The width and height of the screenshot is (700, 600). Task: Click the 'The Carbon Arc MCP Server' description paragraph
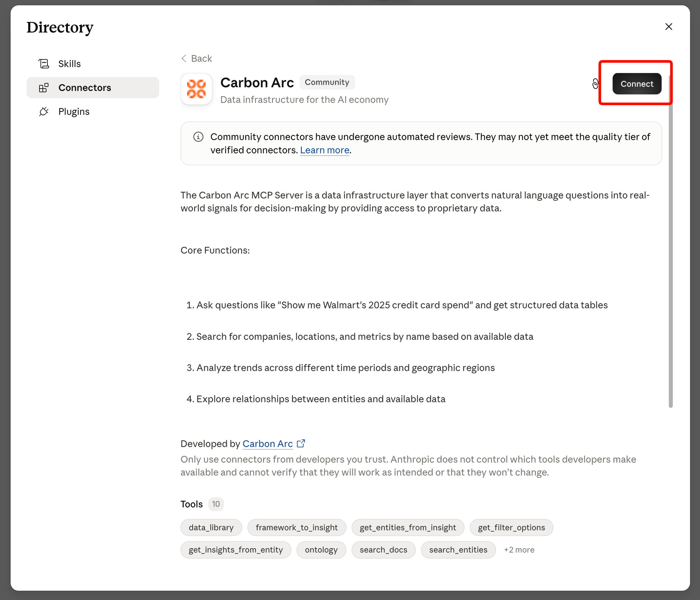pyautogui.click(x=415, y=201)
